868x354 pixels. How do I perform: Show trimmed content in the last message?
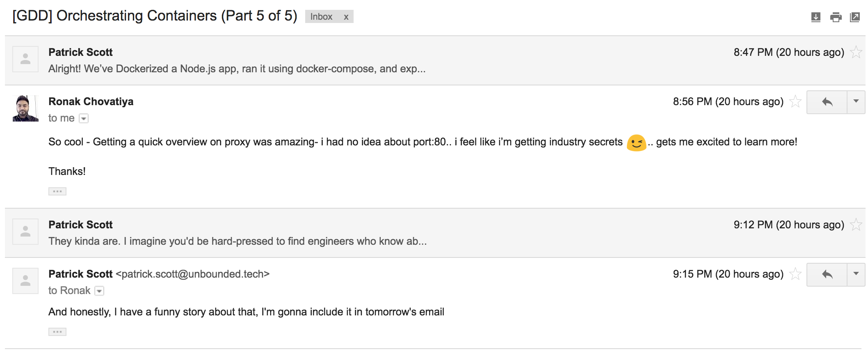tap(57, 332)
